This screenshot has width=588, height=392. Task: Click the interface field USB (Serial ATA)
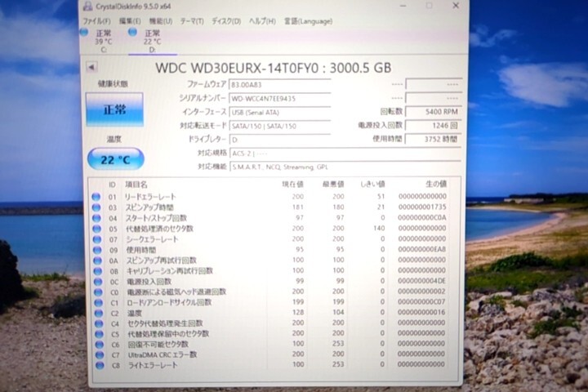[280, 112]
